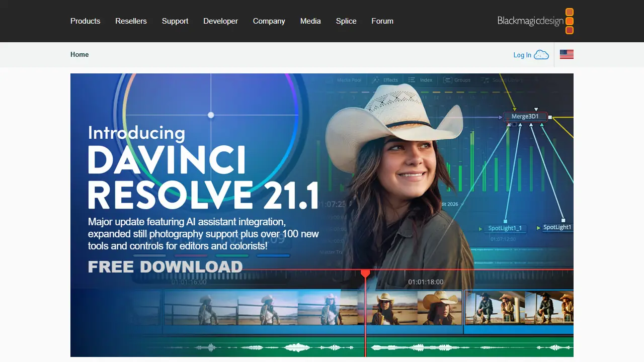Click the cloud icon beside Log In

pyautogui.click(x=541, y=55)
